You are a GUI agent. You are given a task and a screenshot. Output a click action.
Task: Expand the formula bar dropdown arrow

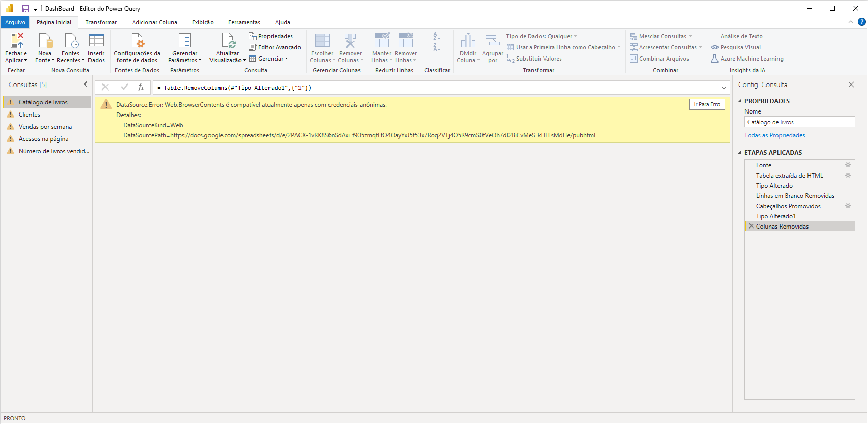tap(724, 88)
